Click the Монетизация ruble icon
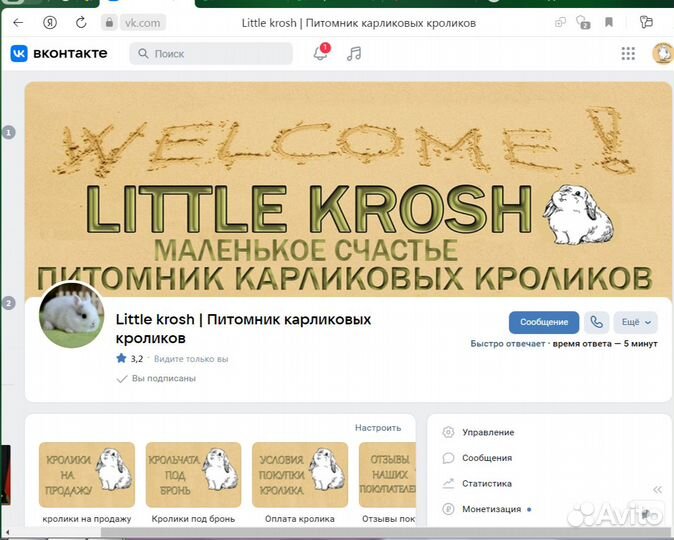Image resolution: width=674 pixels, height=540 pixels. (x=448, y=509)
